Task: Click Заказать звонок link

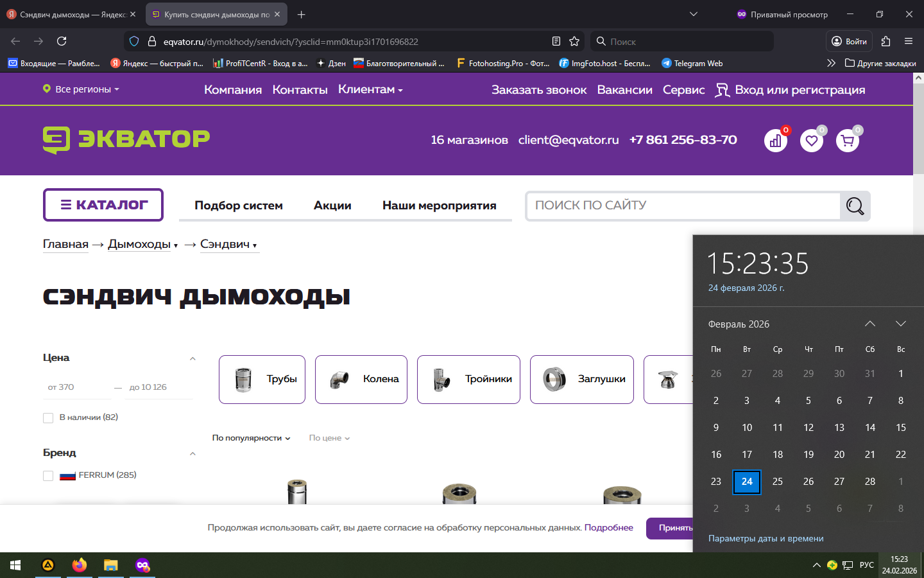Action: pyautogui.click(x=539, y=90)
